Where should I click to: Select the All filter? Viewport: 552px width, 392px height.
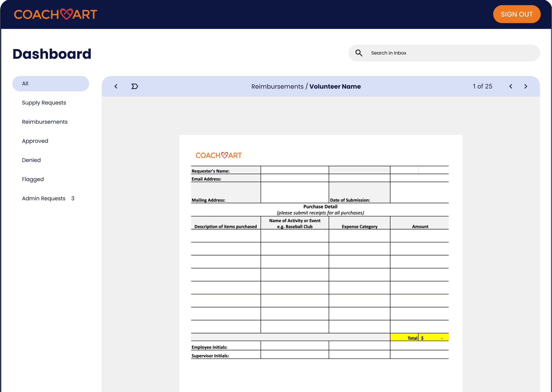[51, 84]
